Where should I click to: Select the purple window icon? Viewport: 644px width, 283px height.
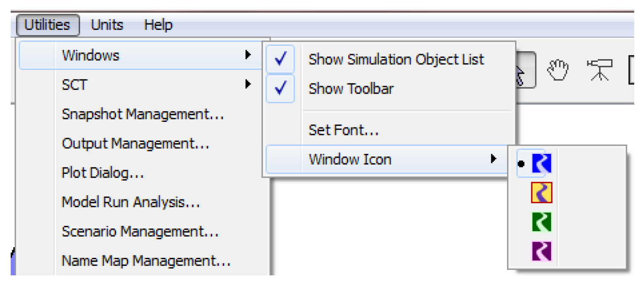(x=541, y=251)
